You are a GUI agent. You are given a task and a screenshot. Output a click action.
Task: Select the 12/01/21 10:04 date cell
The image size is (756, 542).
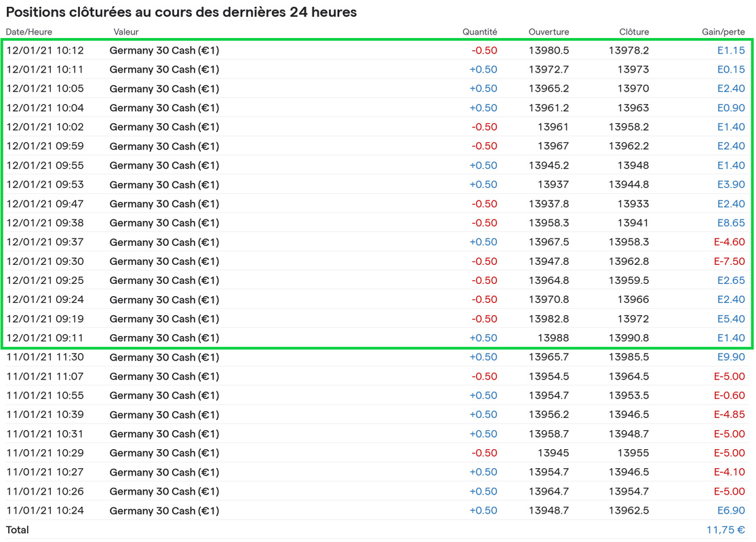coord(45,108)
